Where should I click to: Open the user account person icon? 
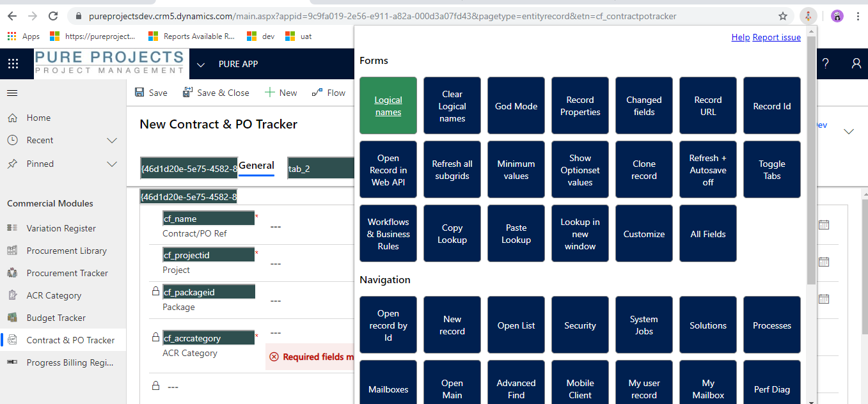[856, 64]
